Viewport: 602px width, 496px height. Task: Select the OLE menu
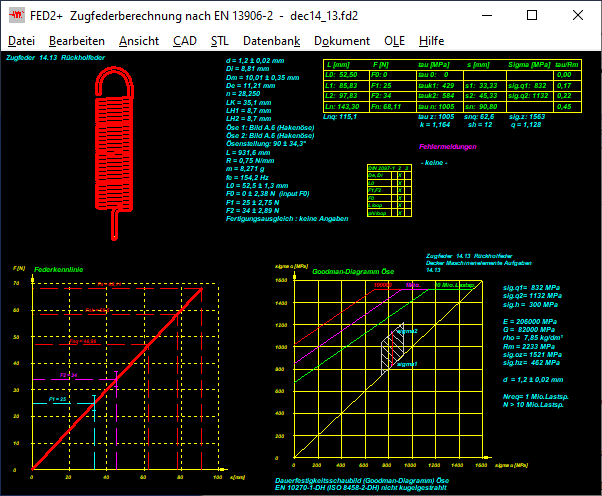click(x=394, y=41)
